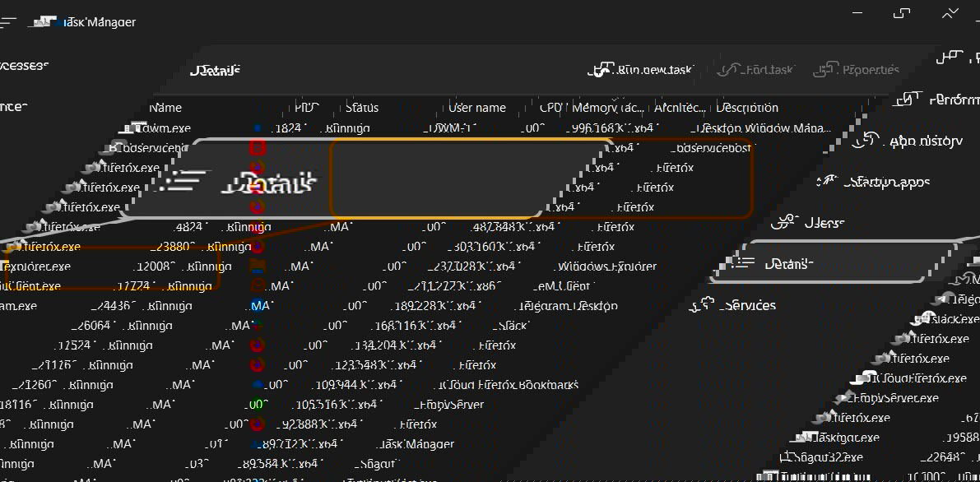This screenshot has width=980, height=482.
Task: Click the DWM-1 user name cell
Action: [450, 128]
